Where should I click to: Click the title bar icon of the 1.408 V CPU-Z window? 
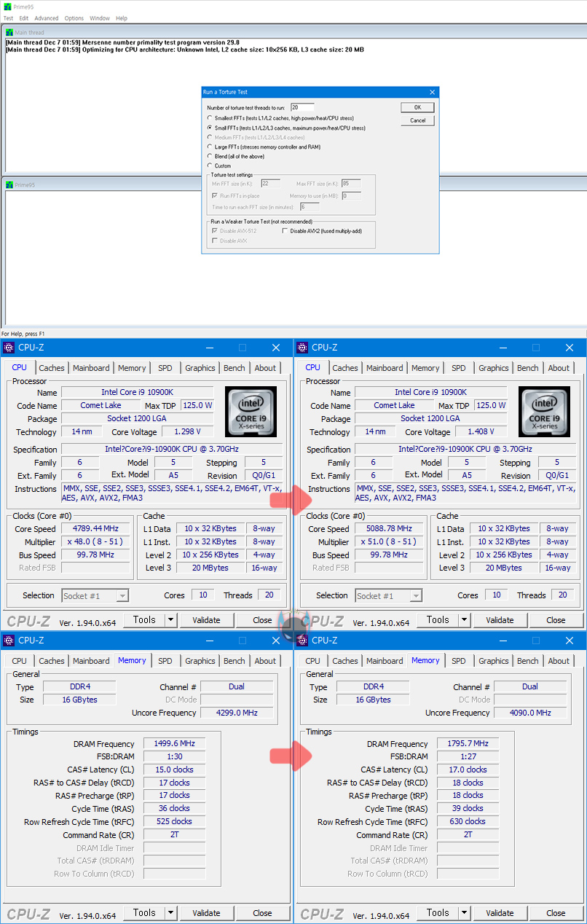(x=302, y=348)
